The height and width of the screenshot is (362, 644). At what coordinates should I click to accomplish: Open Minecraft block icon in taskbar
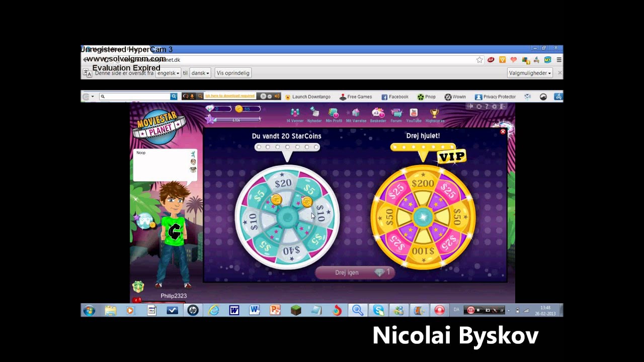(x=296, y=310)
